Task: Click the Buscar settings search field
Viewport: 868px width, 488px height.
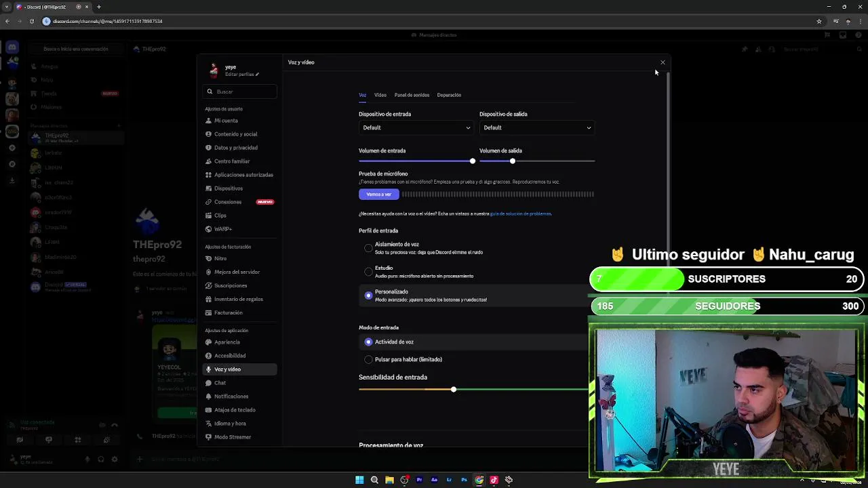Action: pyautogui.click(x=239, y=91)
